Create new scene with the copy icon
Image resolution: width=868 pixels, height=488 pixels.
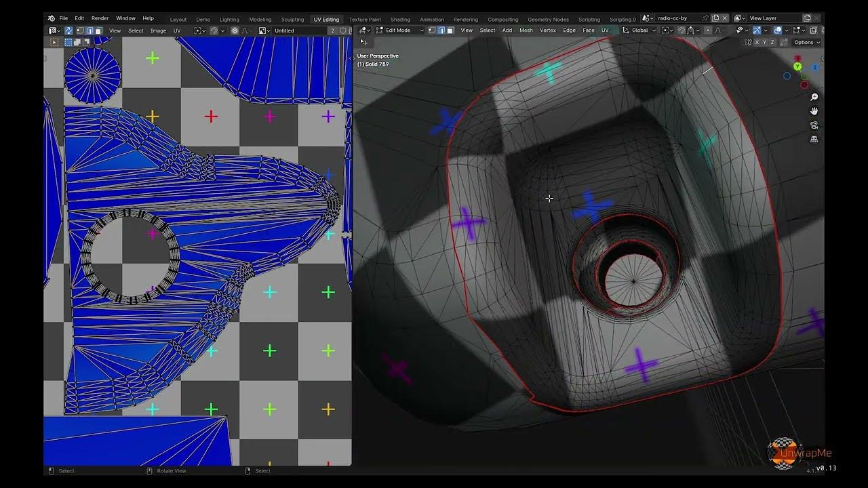[x=715, y=18]
